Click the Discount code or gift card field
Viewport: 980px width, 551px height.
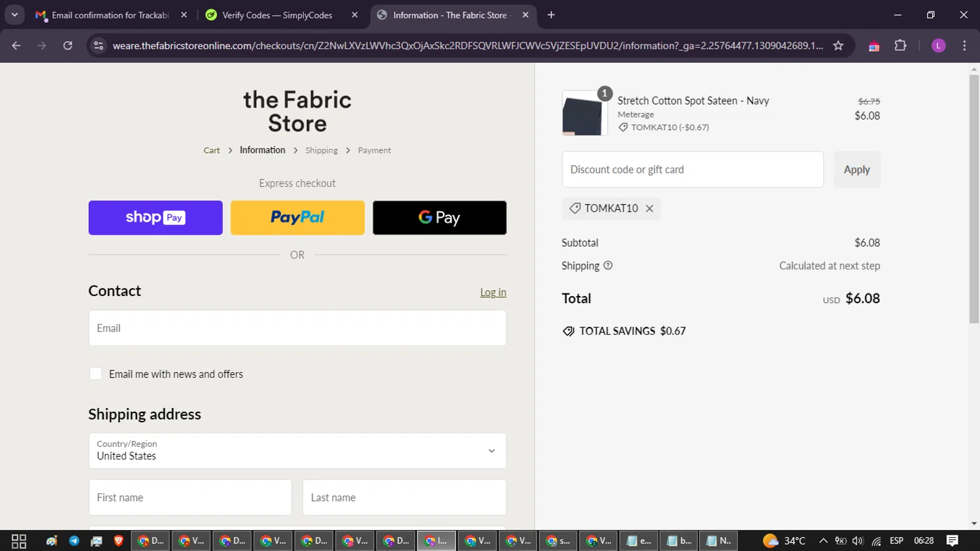693,169
